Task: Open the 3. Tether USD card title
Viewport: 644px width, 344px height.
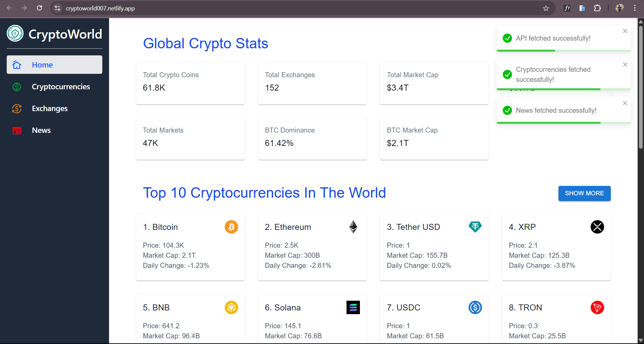Action: click(413, 227)
